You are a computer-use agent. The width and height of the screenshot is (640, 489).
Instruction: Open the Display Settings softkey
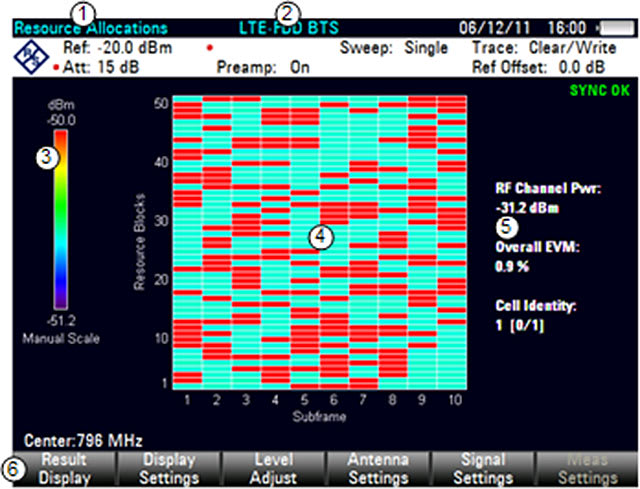169,469
